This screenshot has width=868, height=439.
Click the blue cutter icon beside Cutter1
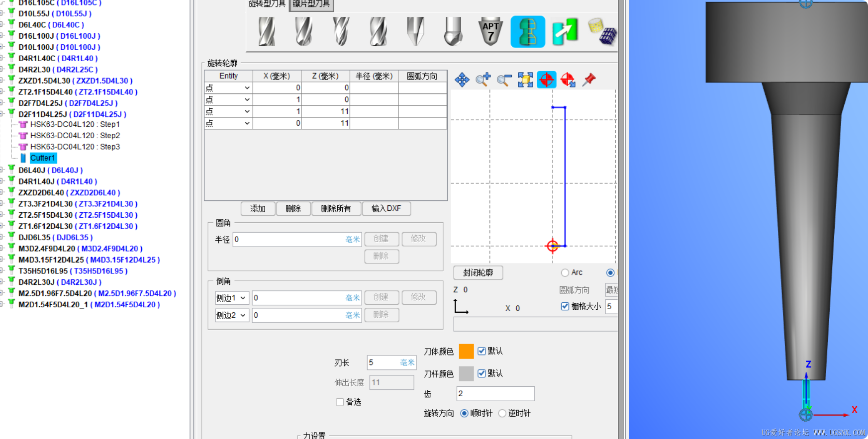pos(23,158)
